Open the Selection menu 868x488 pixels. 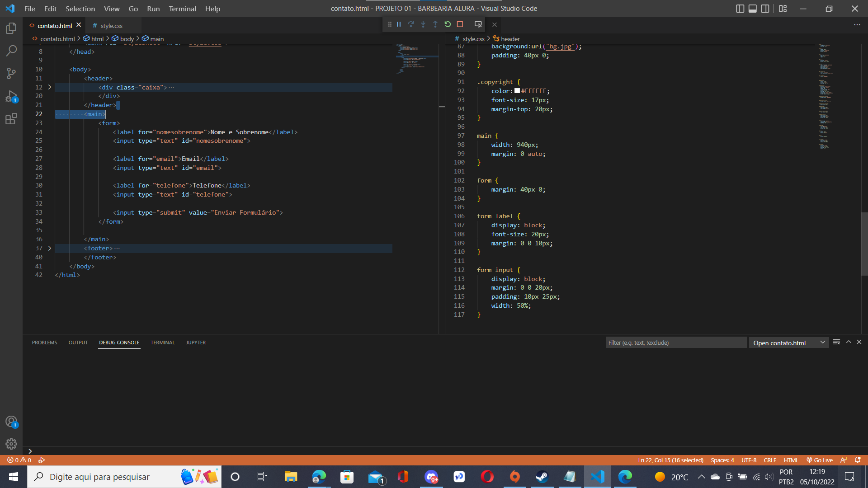click(80, 9)
